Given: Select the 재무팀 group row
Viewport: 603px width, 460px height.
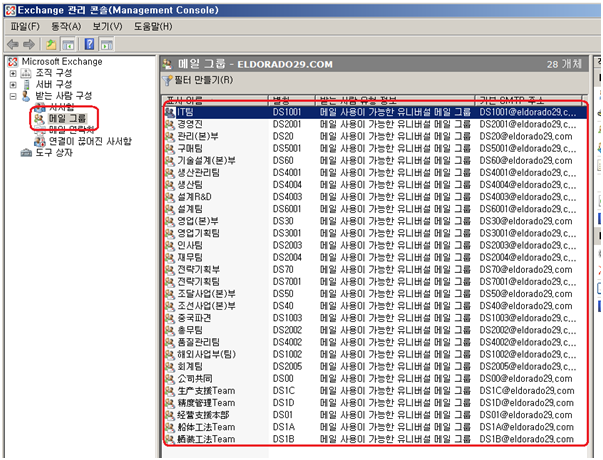Looking at the screenshot, I should tap(375, 258).
